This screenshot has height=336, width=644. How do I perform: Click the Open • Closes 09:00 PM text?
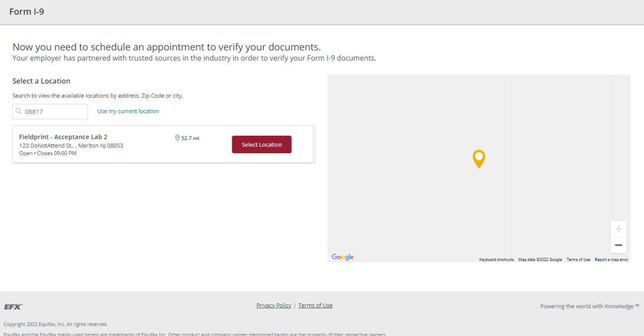pos(48,153)
